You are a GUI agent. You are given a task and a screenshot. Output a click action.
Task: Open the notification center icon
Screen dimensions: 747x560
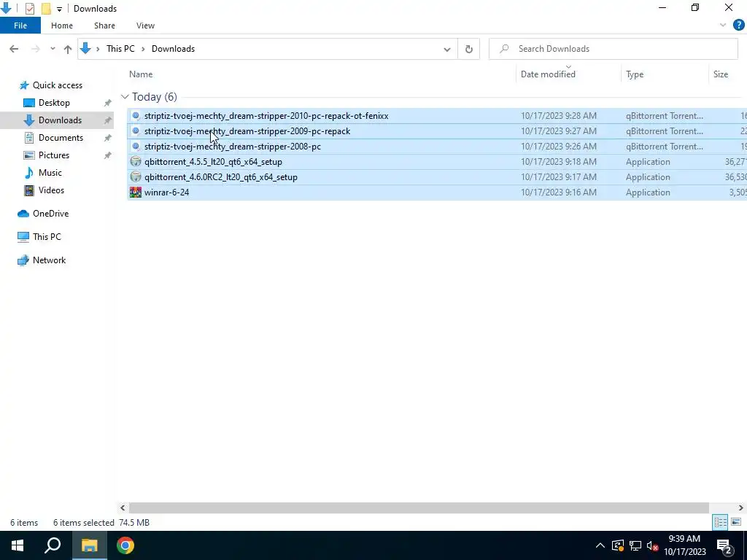[724, 545]
